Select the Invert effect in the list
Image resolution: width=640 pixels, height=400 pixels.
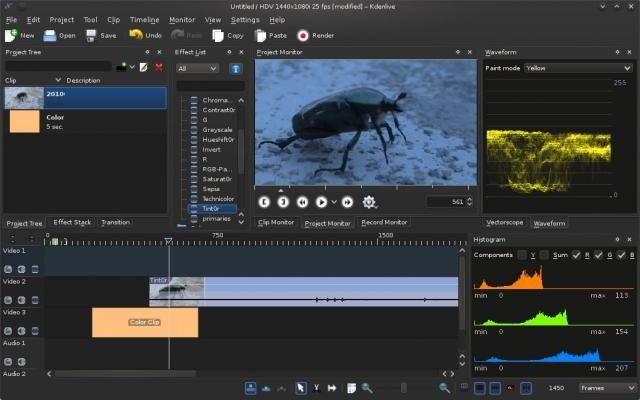(x=211, y=149)
